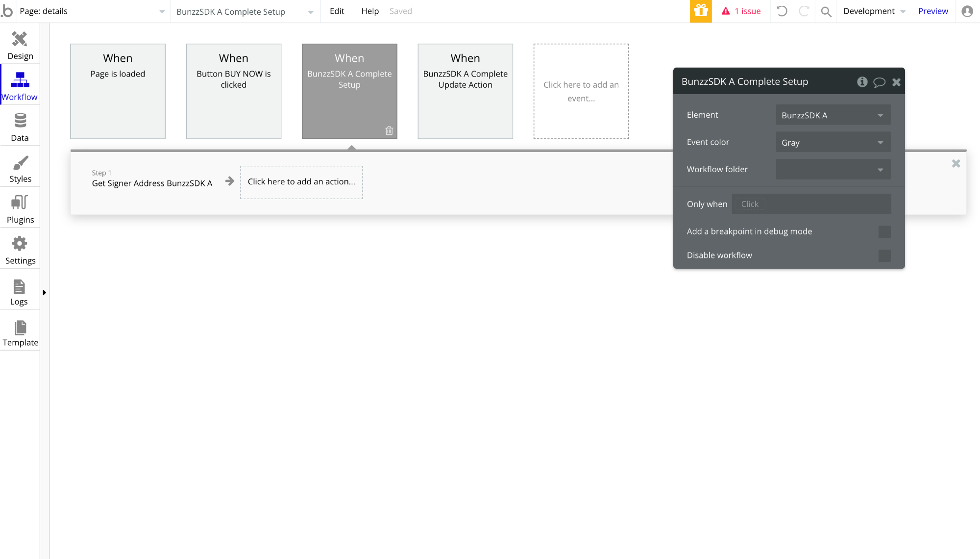Click the Bubble logo icon
This screenshot has width=980, height=559.
point(7,11)
